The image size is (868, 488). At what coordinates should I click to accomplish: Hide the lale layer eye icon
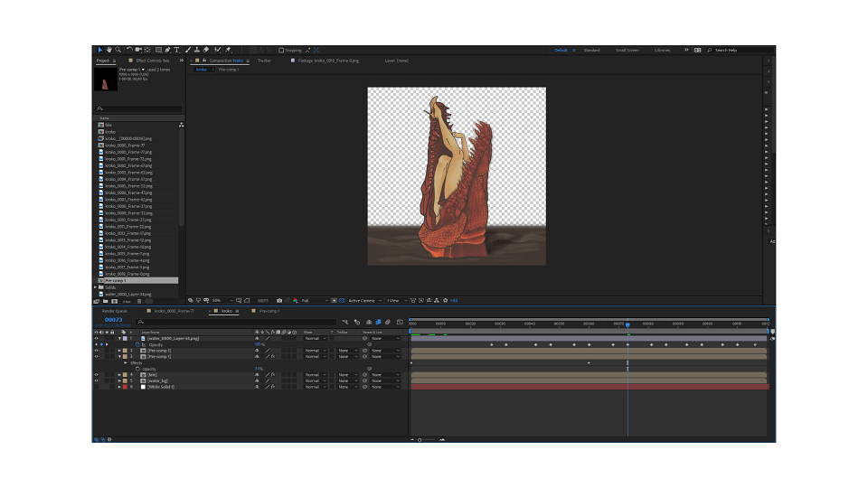point(96,374)
